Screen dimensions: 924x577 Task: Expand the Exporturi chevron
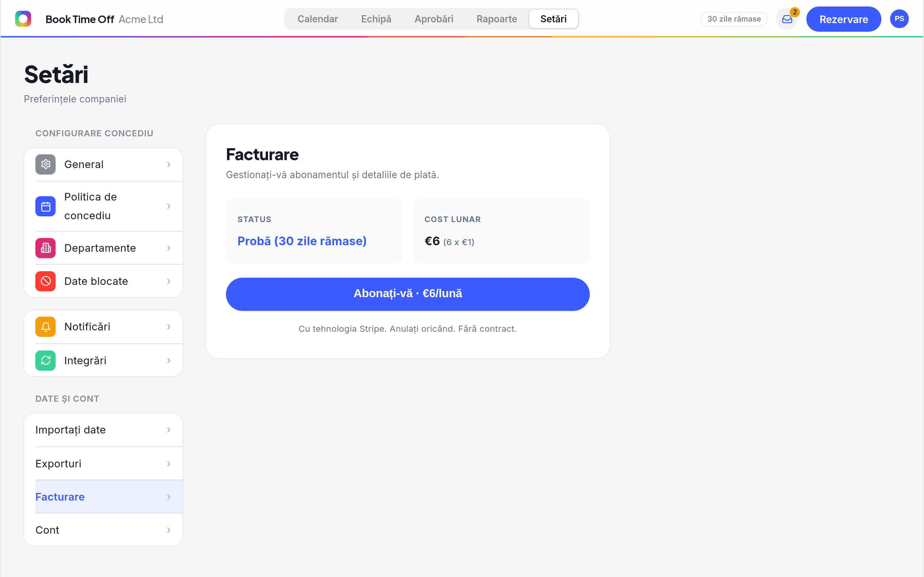(x=169, y=464)
